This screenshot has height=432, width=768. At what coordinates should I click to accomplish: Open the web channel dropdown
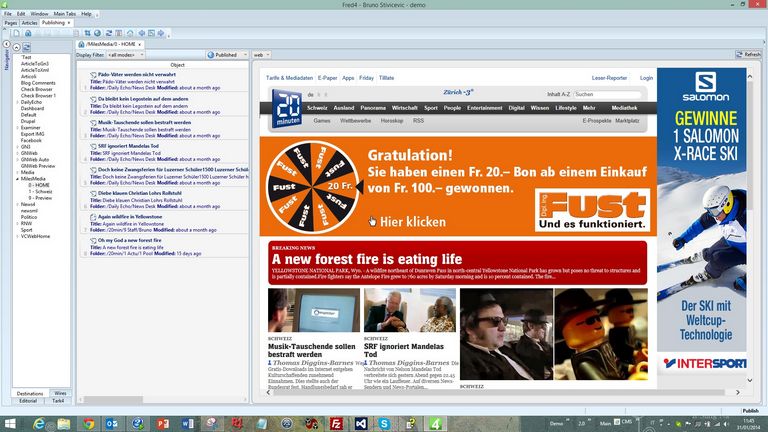(x=262, y=55)
